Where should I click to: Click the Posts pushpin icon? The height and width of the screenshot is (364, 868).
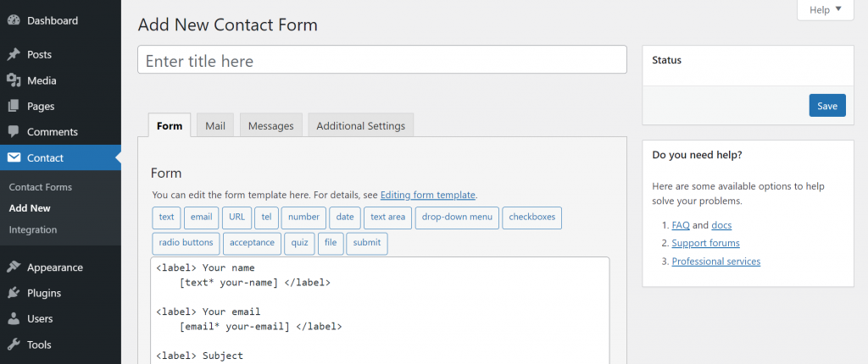(x=14, y=55)
